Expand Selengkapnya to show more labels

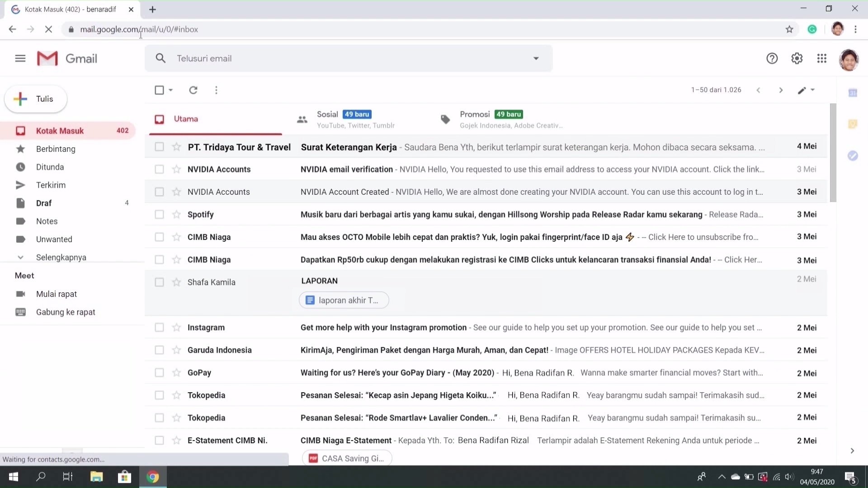pyautogui.click(x=61, y=257)
